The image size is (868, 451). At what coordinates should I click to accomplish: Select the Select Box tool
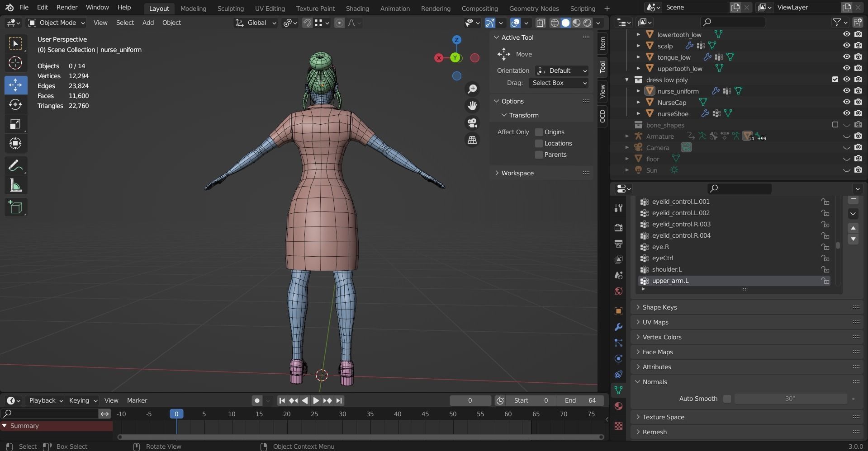point(15,43)
